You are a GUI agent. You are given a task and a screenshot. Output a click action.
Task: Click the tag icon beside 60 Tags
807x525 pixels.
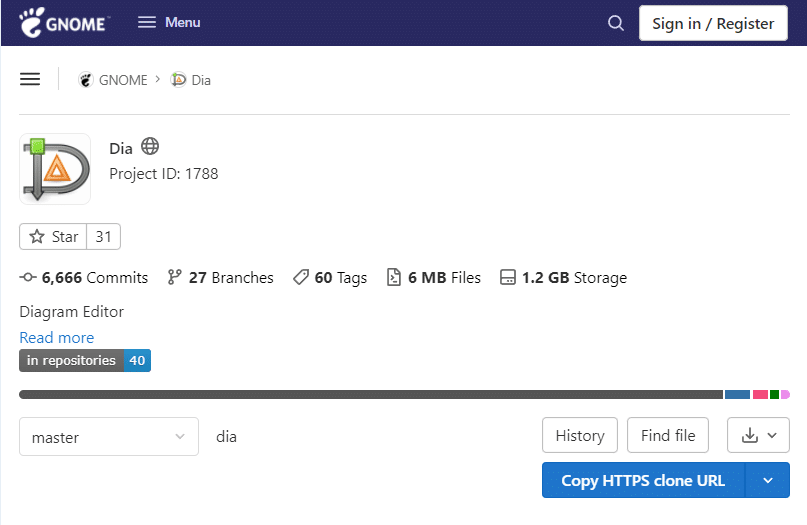[x=301, y=277]
